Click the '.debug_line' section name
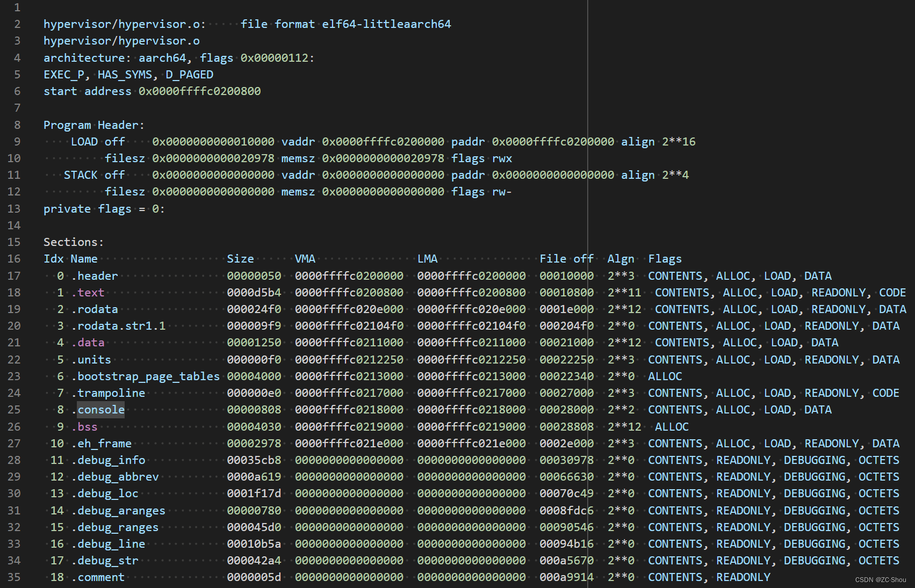 tap(108, 543)
